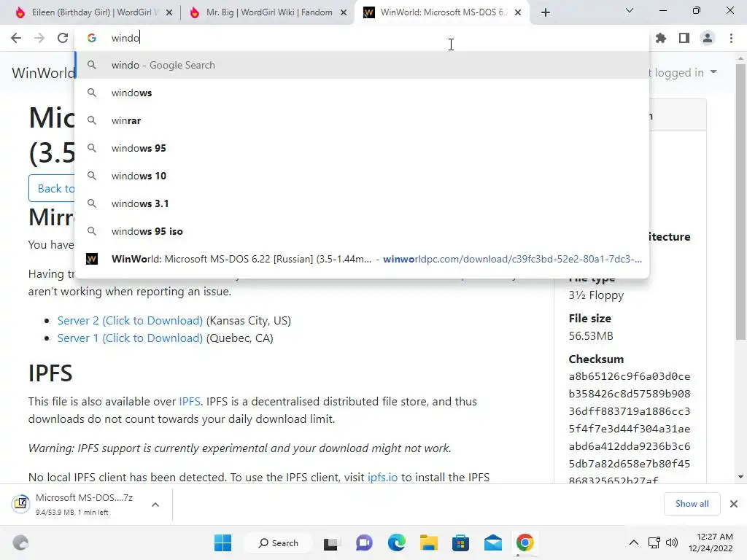Image resolution: width=747 pixels, height=560 pixels.
Task: Click the scrollbar down arrow
Action: tap(740, 477)
